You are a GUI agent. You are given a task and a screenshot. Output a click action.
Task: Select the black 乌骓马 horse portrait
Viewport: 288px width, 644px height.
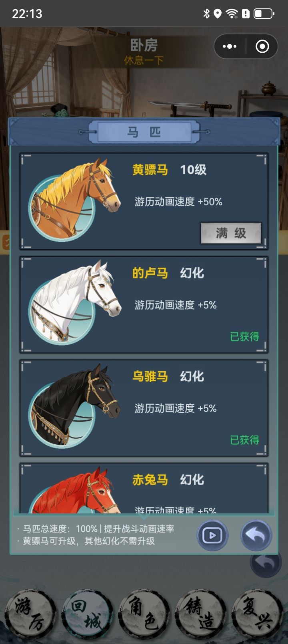pos(74,405)
